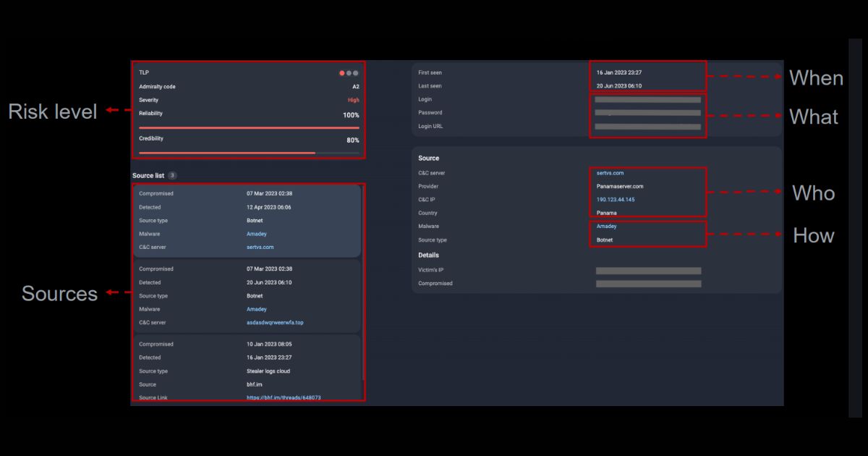The image size is (868, 456).
Task: Click the redacted Login field value
Action: (648, 100)
